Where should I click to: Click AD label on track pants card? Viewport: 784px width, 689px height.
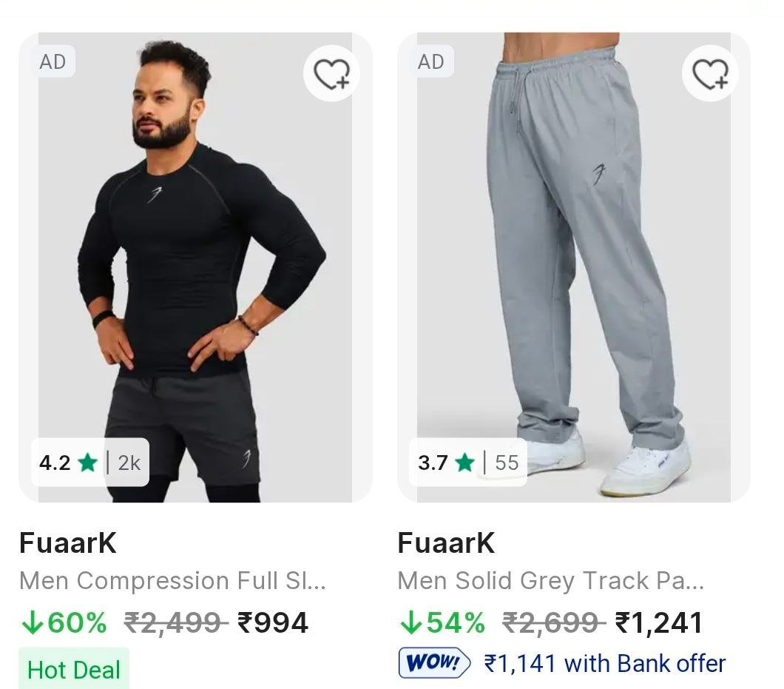pos(431,61)
